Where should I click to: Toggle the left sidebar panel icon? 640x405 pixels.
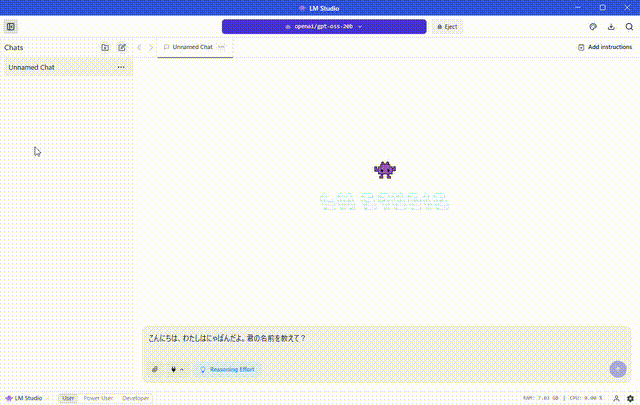coord(11,27)
